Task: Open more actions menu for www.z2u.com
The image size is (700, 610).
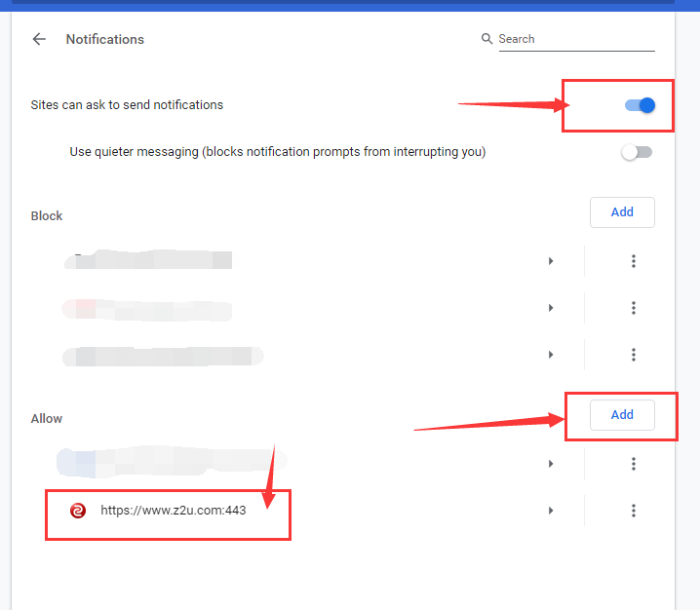Action: click(x=634, y=511)
